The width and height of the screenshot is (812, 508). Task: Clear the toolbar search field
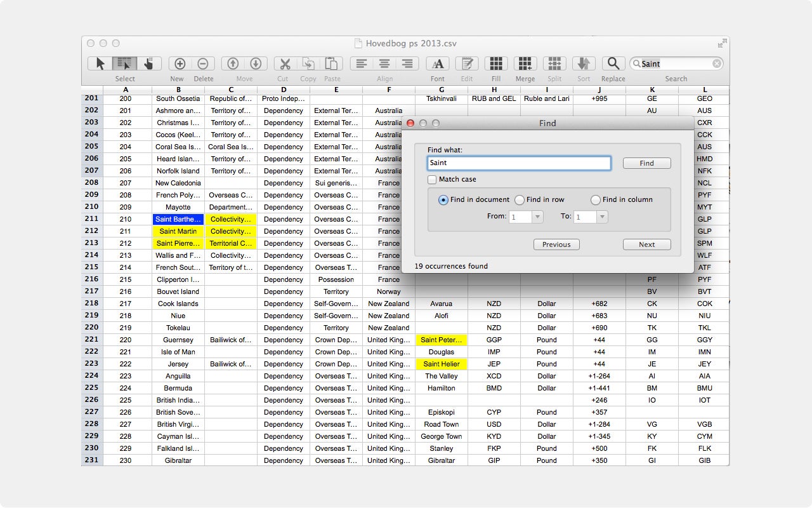[x=717, y=63]
